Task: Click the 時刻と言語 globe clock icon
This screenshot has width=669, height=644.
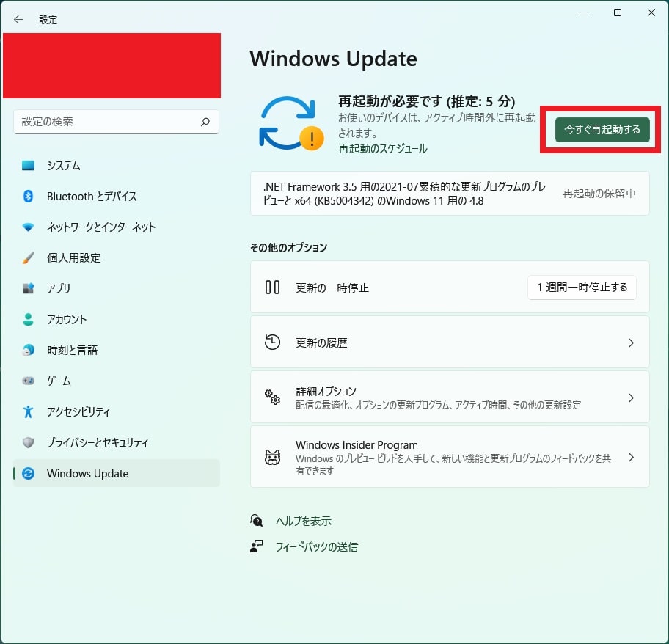Action: (28, 350)
